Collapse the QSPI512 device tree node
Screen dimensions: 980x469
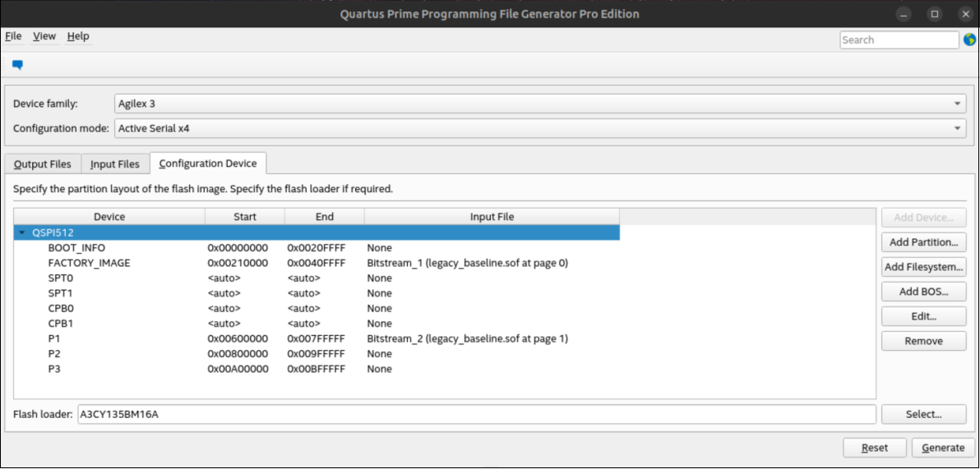(x=22, y=233)
